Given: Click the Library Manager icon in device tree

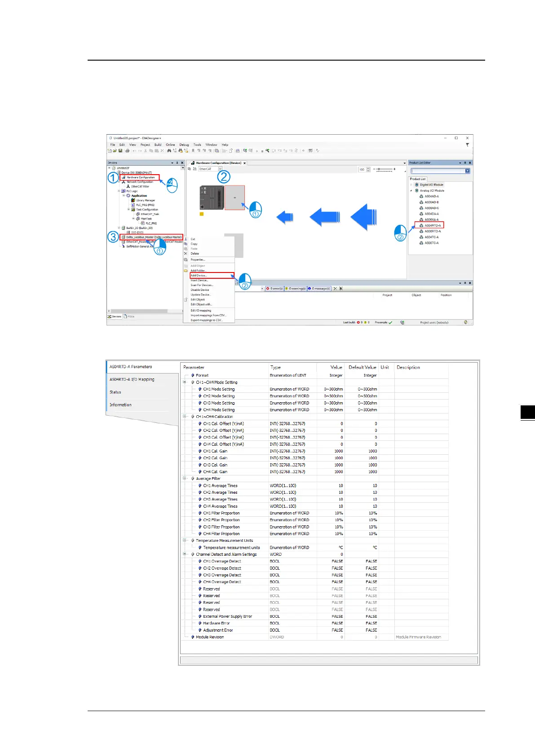Looking at the screenshot, I should (133, 200).
